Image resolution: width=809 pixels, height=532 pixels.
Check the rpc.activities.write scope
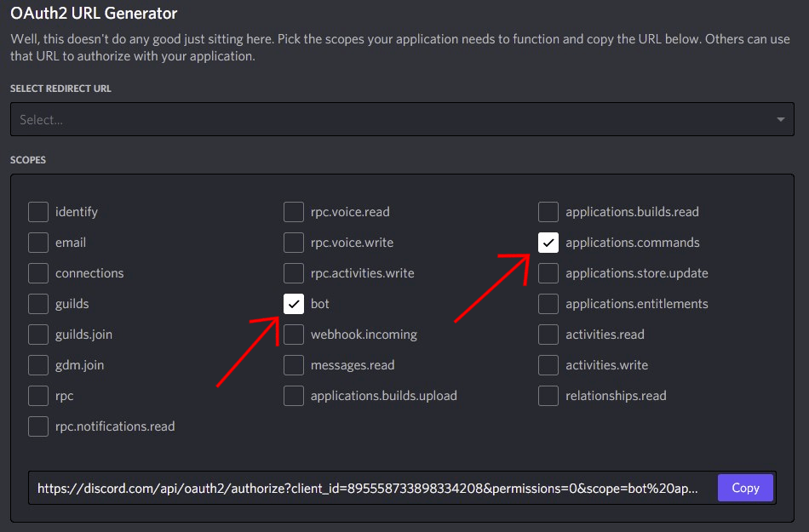[294, 273]
